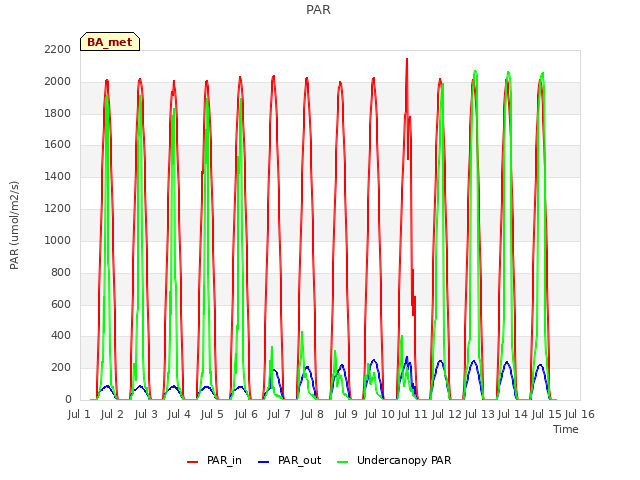The width and height of the screenshot is (640, 480).
Task: Click the Jul 13 x-axis tick label
Action: (480, 414)
